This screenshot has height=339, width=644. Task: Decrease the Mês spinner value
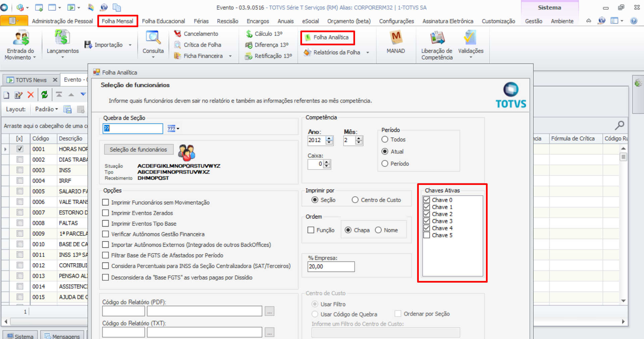point(359,142)
